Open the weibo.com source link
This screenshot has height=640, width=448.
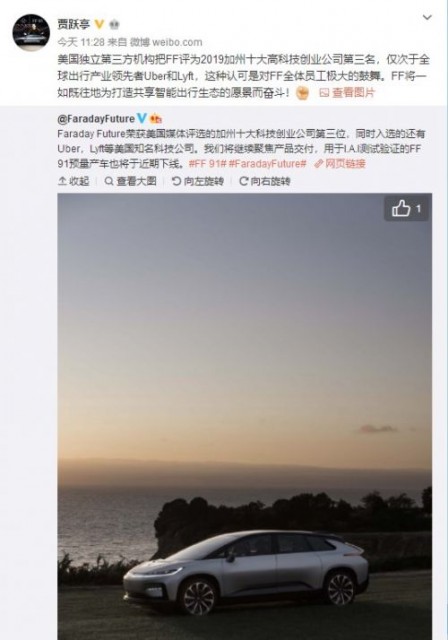coord(177,42)
